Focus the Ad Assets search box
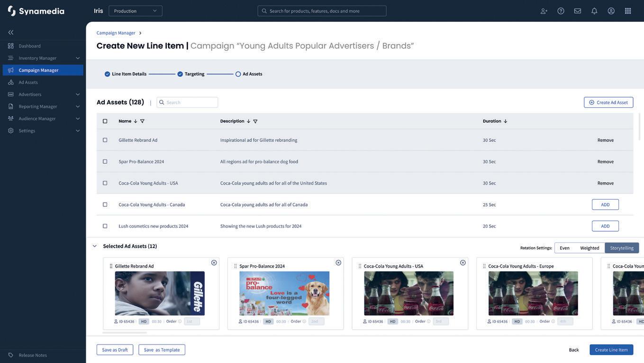 pyautogui.click(x=188, y=102)
